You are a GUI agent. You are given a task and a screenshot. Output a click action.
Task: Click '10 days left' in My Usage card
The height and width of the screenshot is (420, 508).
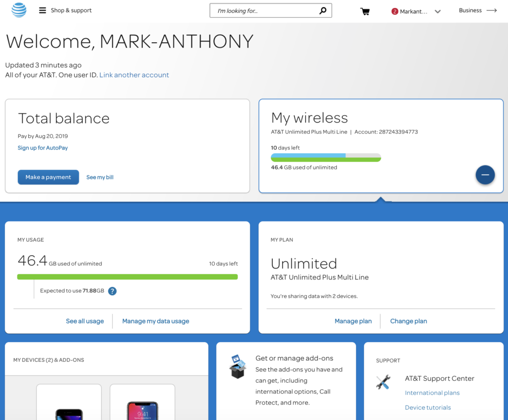point(223,264)
